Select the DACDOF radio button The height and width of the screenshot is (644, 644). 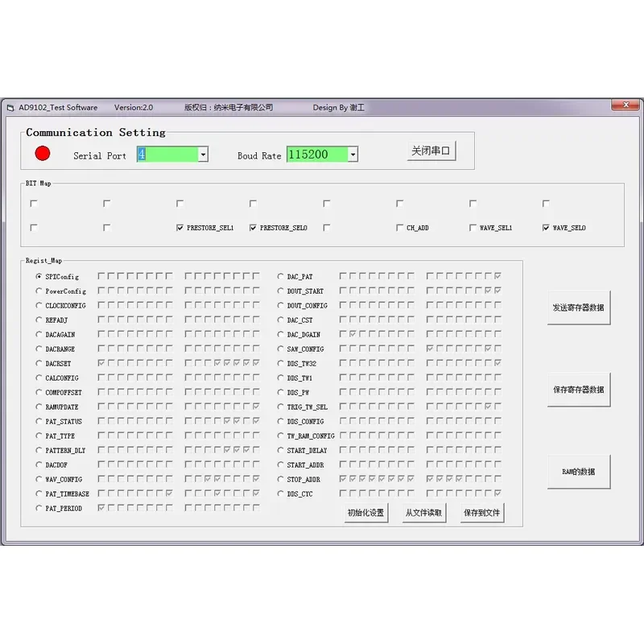click(39, 464)
